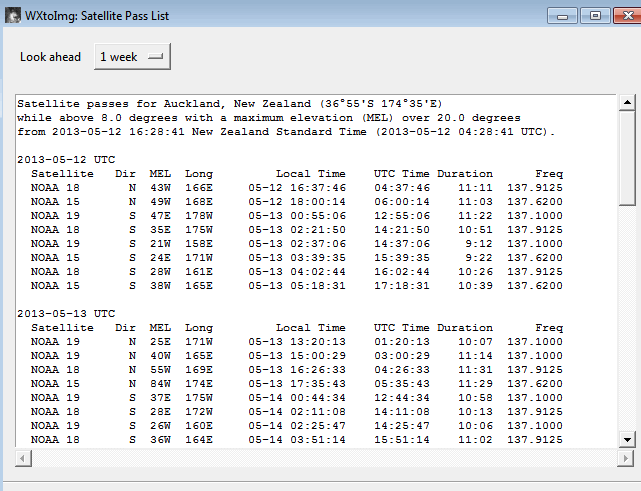Click the NOAA 19 pass at 12:55:06 UTC
This screenshot has height=491, width=641.
297,215
